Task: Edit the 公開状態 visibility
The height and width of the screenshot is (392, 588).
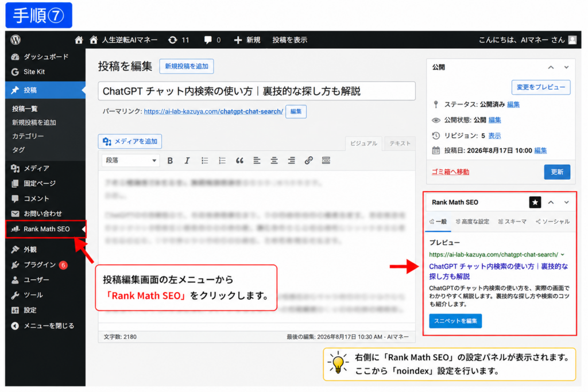Action: (494, 120)
